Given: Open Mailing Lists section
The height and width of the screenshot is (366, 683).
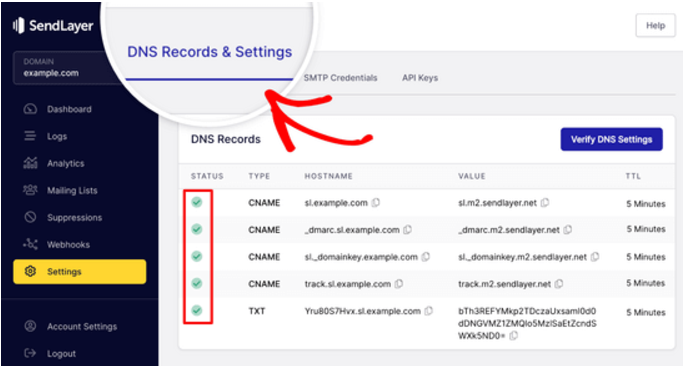Looking at the screenshot, I should [x=72, y=190].
